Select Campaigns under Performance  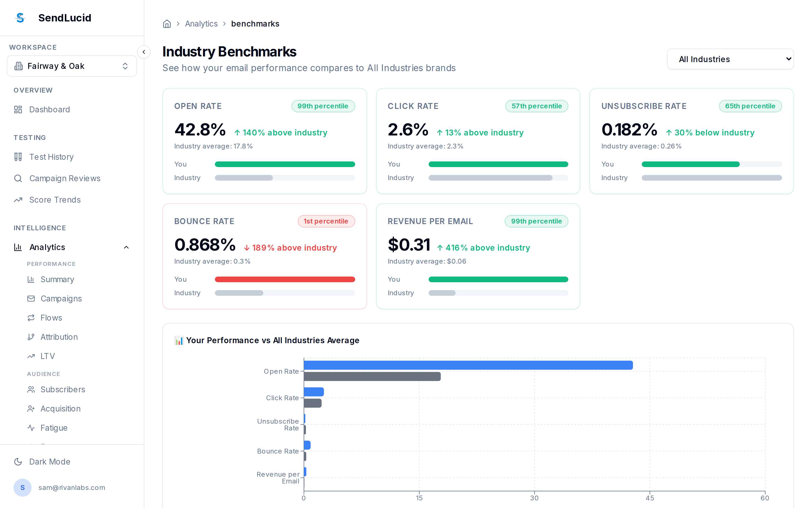[78, 299]
